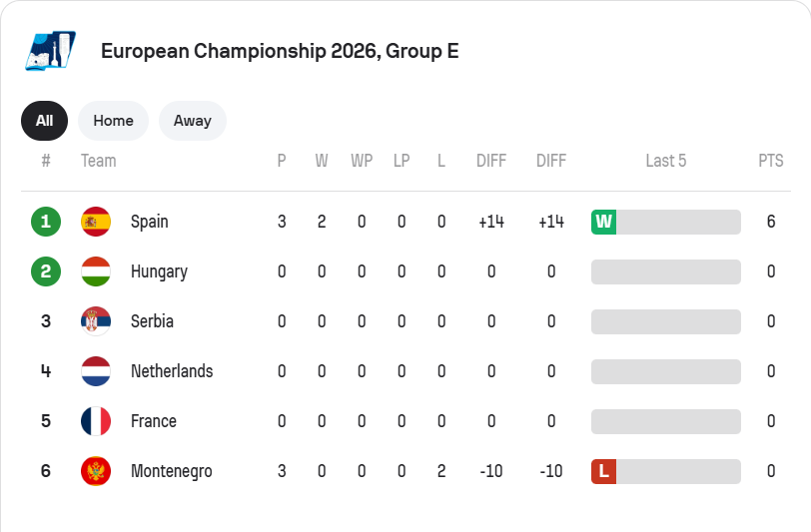The image size is (811, 532).
Task: Click Hungary's empty Last 5 form bar
Action: (665, 271)
